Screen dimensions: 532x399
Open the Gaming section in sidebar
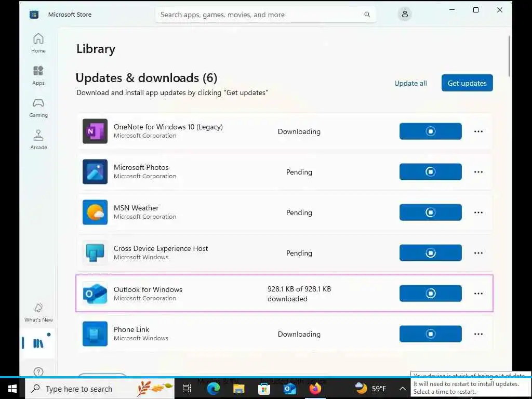38,108
